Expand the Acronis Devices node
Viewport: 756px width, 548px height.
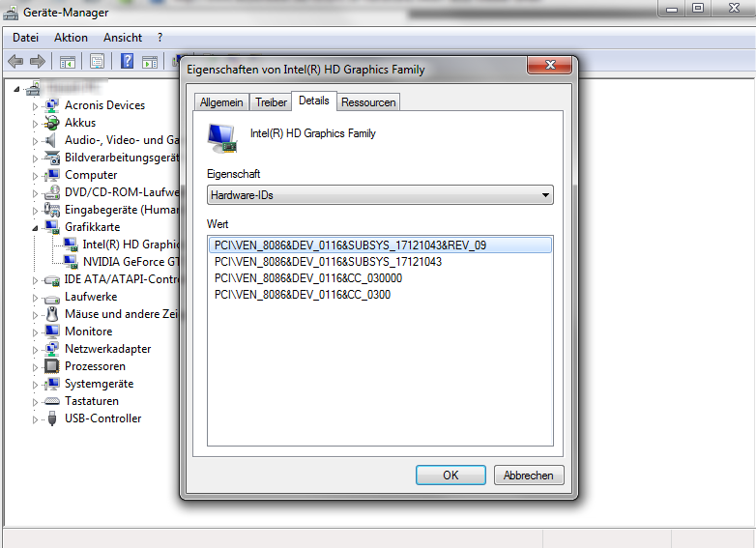click(x=35, y=106)
